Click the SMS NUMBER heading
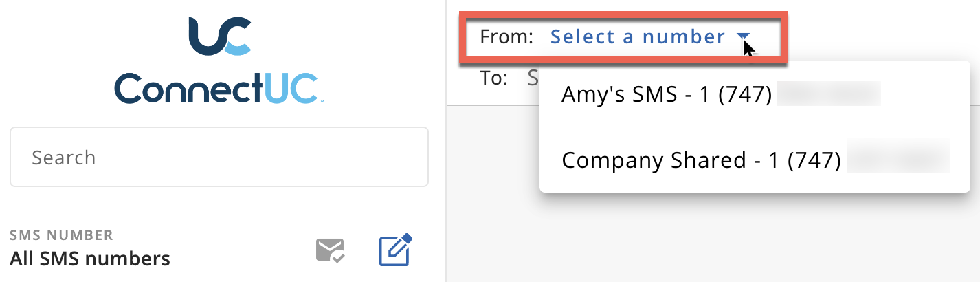 coord(61,235)
